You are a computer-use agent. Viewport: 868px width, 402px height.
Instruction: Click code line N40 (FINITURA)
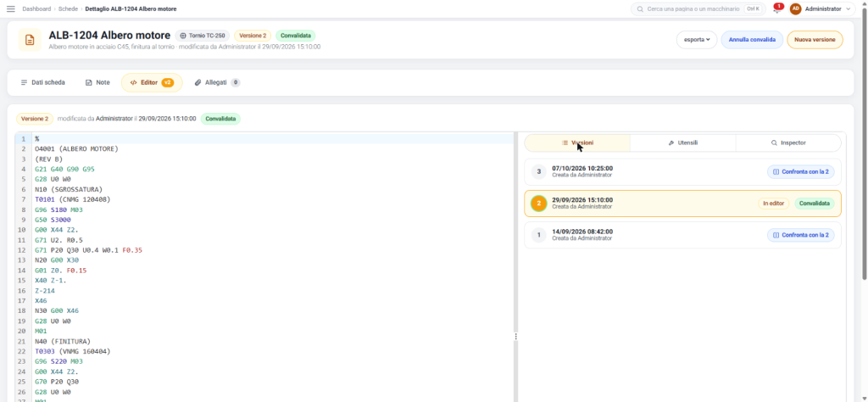click(63, 342)
